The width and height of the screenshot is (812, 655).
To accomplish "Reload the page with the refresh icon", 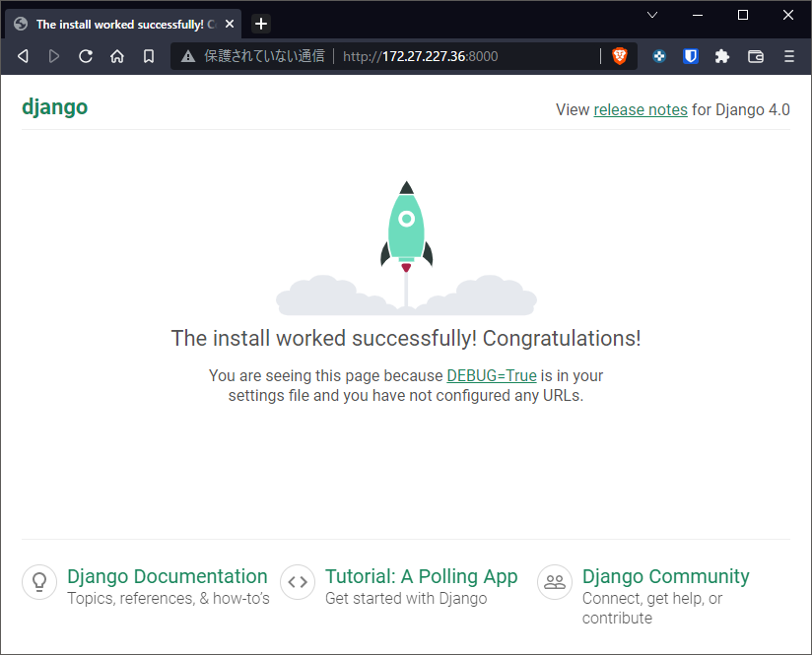I will click(x=86, y=56).
